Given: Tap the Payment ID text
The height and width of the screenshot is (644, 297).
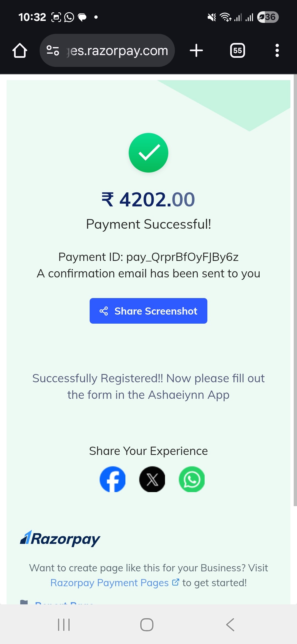Looking at the screenshot, I should (148, 257).
